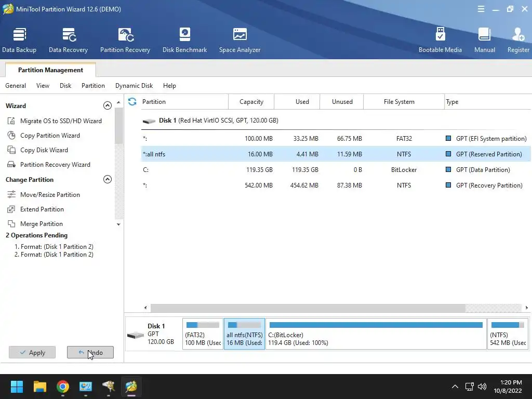Select the EFI System partition row
Screen dimensions: 532x399
click(336, 138)
